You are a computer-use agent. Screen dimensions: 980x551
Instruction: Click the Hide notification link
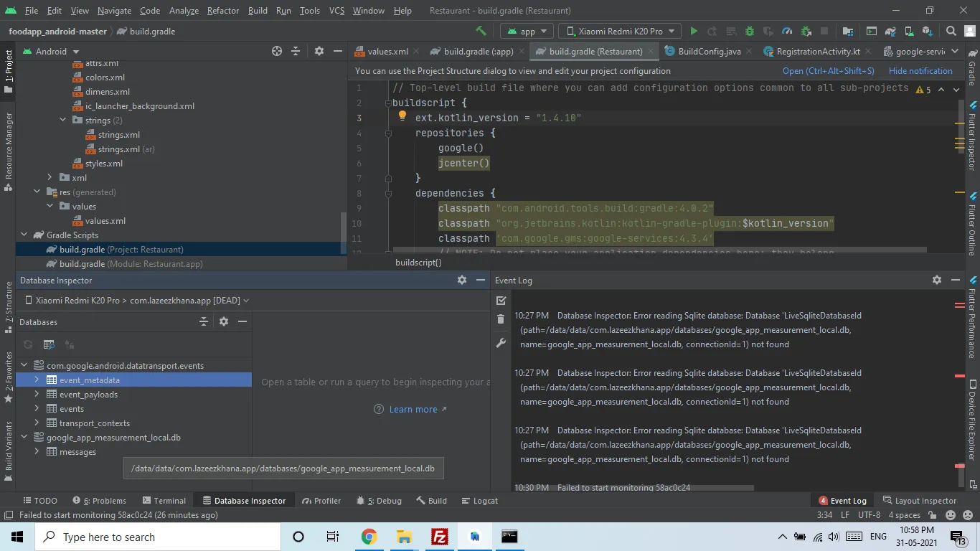[920, 71]
